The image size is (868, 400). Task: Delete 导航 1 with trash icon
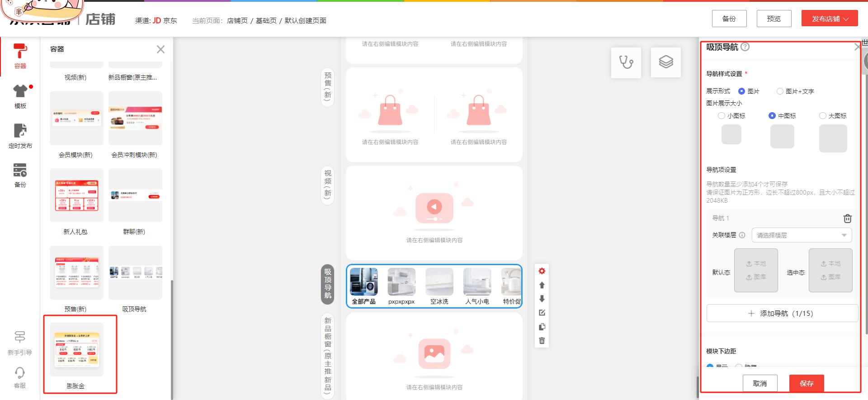(x=847, y=219)
